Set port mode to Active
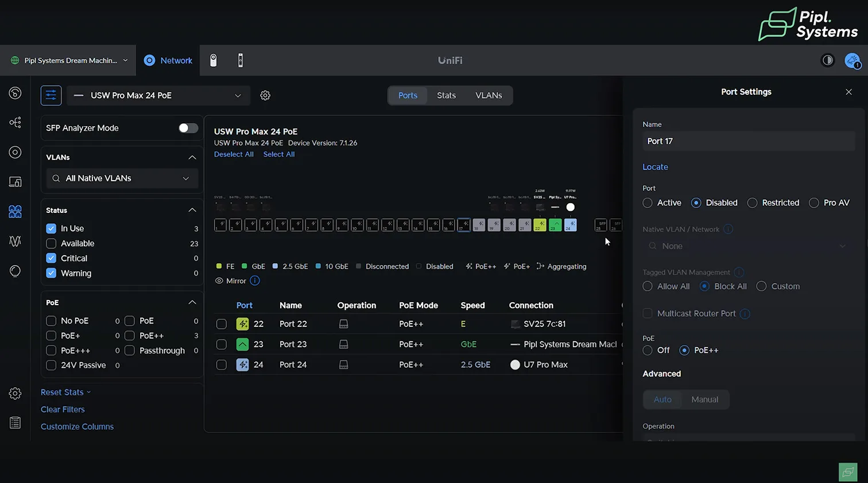868x483 pixels. click(x=648, y=202)
